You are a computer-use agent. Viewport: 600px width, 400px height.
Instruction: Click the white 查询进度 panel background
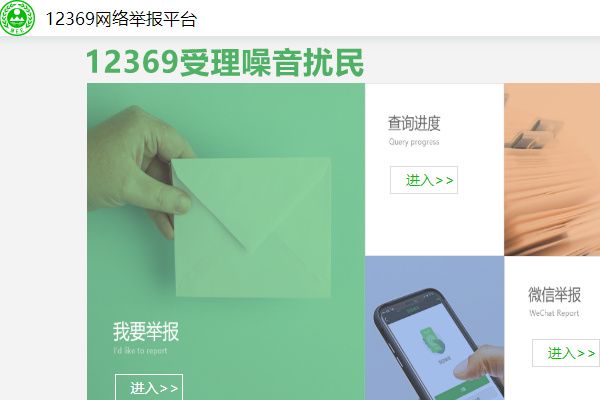click(435, 222)
